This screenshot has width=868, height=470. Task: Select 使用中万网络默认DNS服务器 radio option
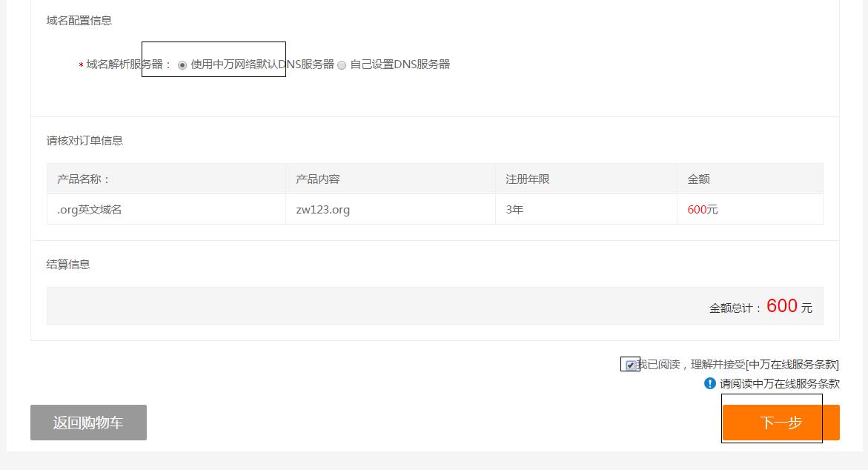tap(182, 65)
